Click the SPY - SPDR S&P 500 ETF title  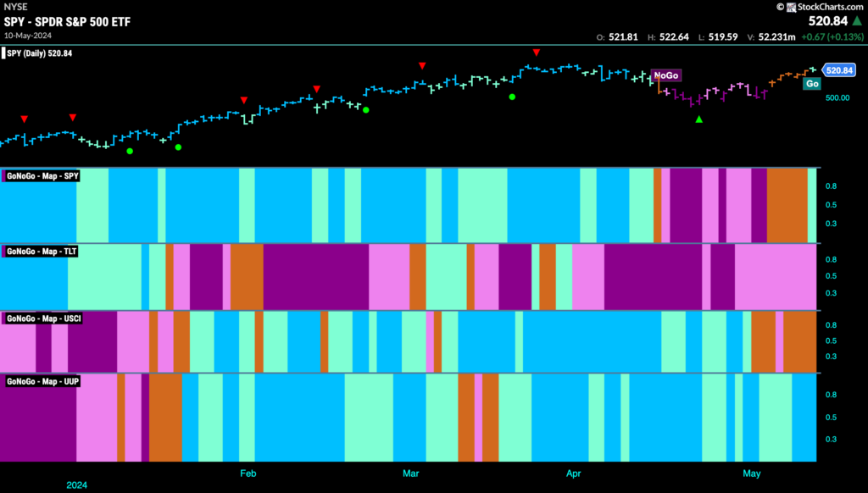point(67,22)
